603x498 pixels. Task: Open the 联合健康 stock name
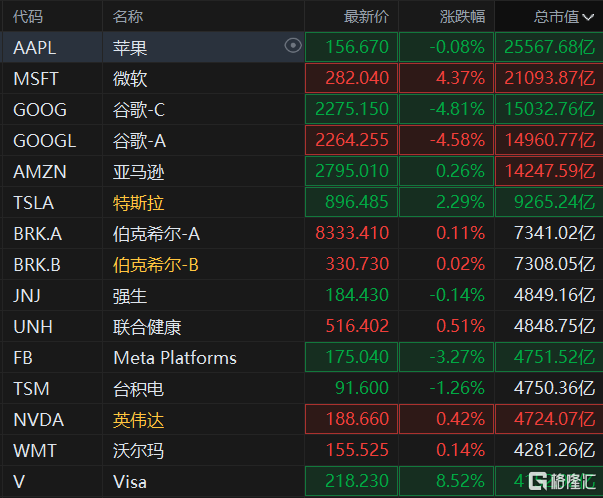(x=147, y=327)
